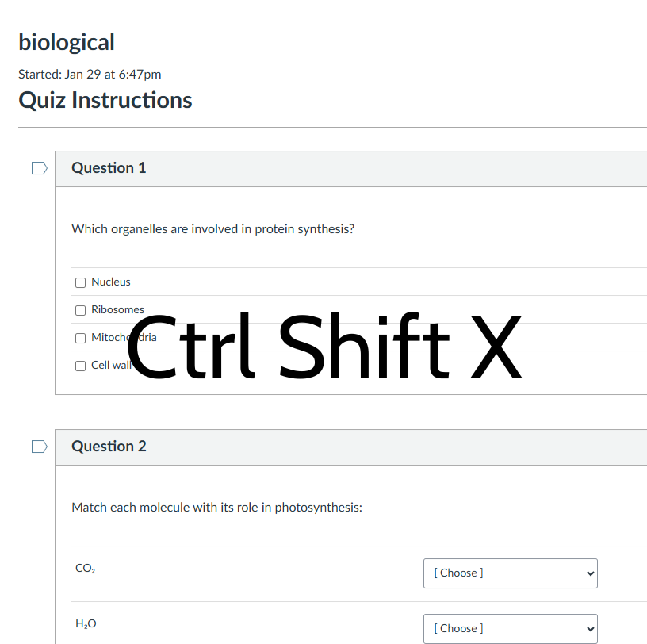Viewport: 647px width, 644px height.
Task: Click the protein synthesis question text
Action: tap(212, 229)
